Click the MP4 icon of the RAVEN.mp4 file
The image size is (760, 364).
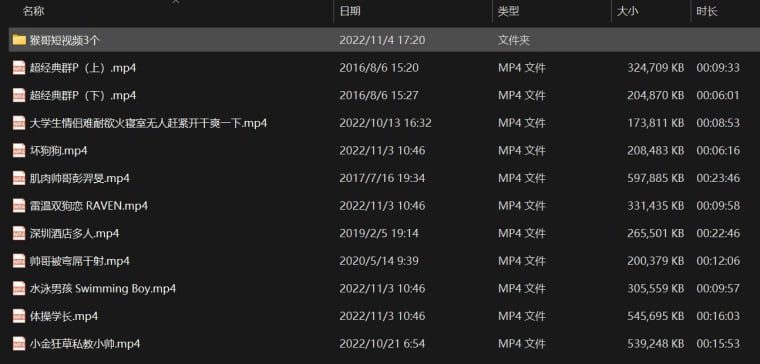[x=19, y=206]
